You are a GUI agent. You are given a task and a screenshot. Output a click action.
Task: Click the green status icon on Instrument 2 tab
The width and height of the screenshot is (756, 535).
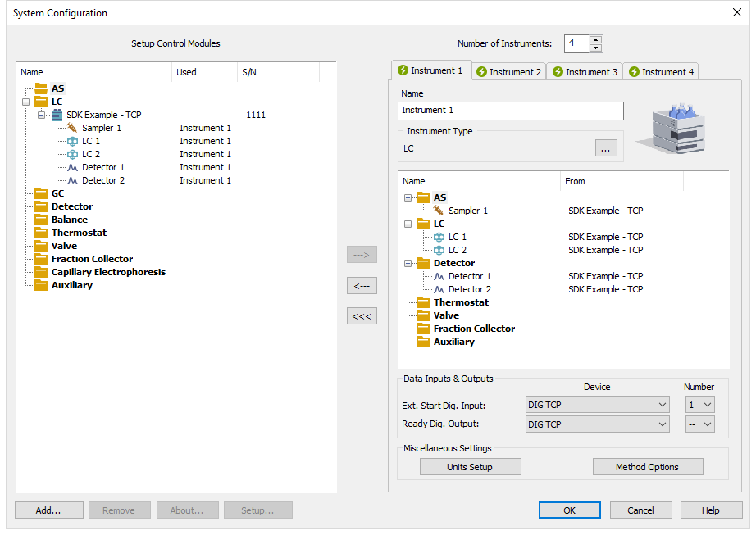point(484,71)
